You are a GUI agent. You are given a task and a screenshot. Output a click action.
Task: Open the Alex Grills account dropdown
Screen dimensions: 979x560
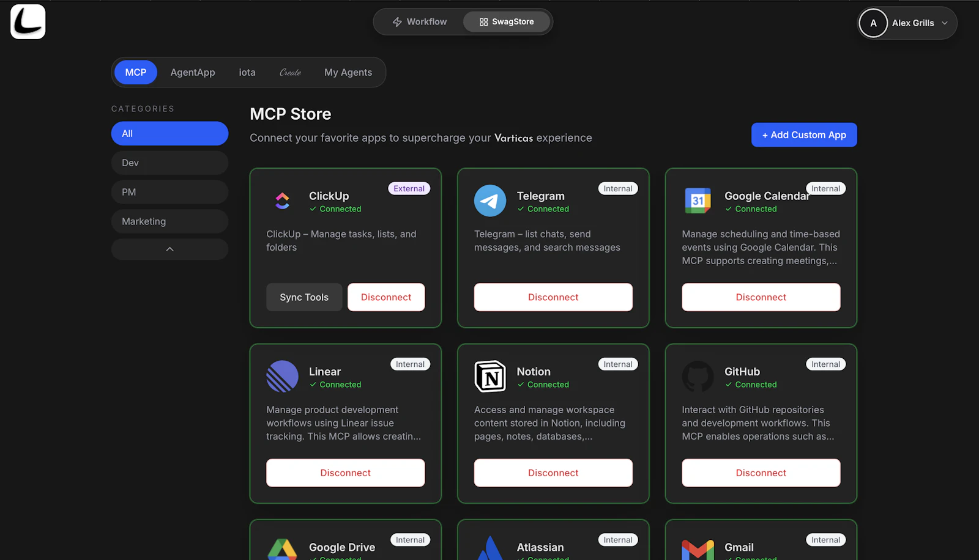[x=907, y=23]
